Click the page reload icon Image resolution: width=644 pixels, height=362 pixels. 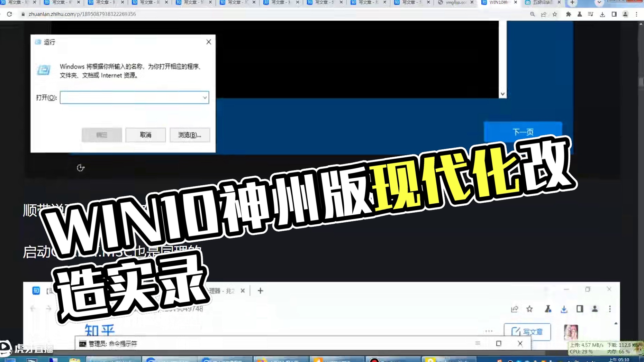click(9, 14)
